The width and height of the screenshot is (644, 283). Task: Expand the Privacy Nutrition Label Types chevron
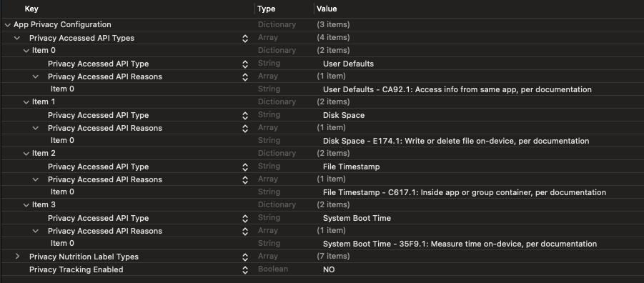[17, 257]
